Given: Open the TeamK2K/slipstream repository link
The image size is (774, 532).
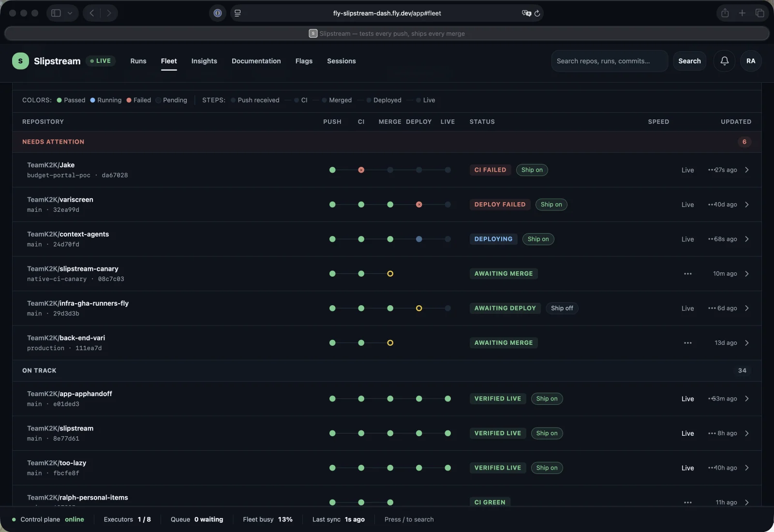Looking at the screenshot, I should pos(60,429).
